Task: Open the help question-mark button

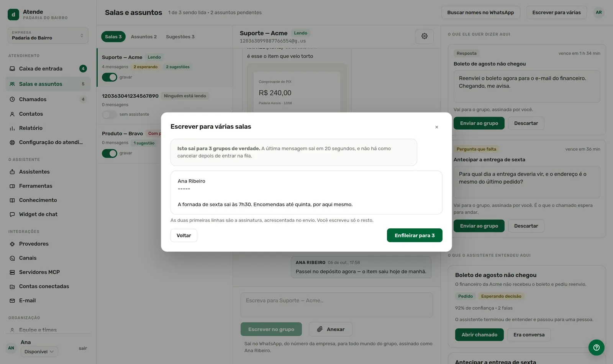Action: [x=597, y=348]
